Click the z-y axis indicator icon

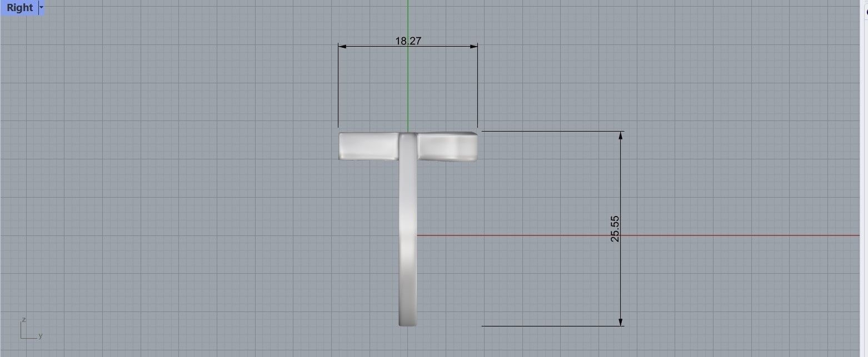(x=31, y=329)
